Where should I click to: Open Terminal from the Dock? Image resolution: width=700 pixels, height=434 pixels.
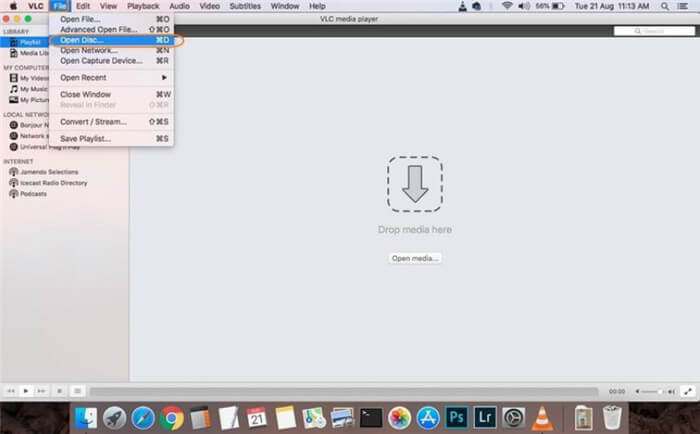pos(371,418)
